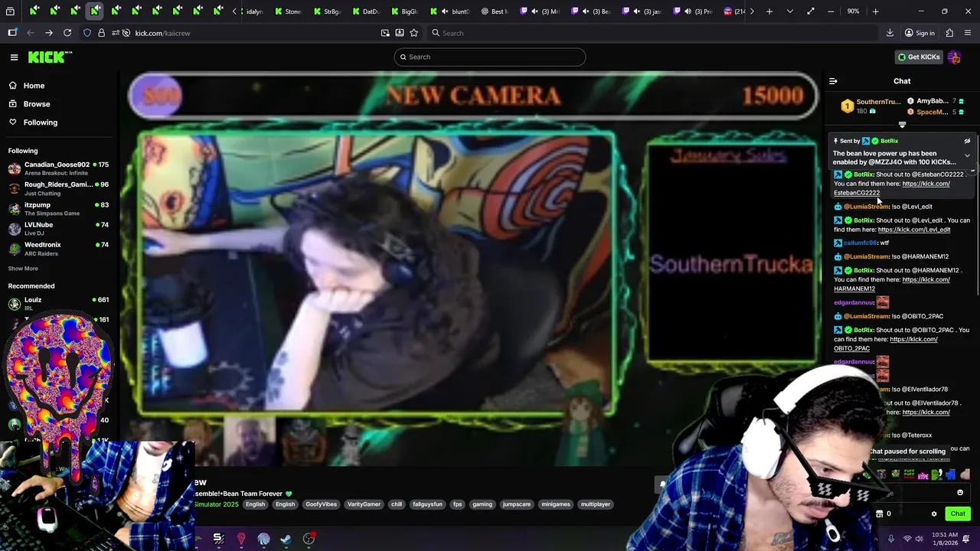Open a new tab
The height and width of the screenshot is (551, 980).
pyautogui.click(x=769, y=11)
